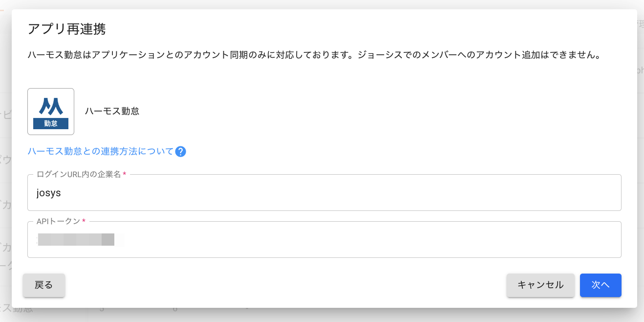Focus the APIトークン input field
Viewport: 644px width, 322px height.
[324, 240]
